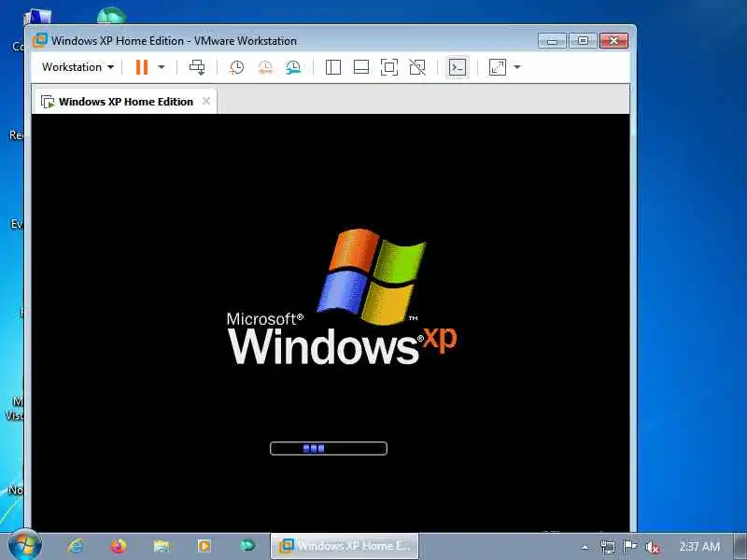747x560 pixels.
Task: Click the Show desktop button
Action: pyautogui.click(x=740, y=546)
